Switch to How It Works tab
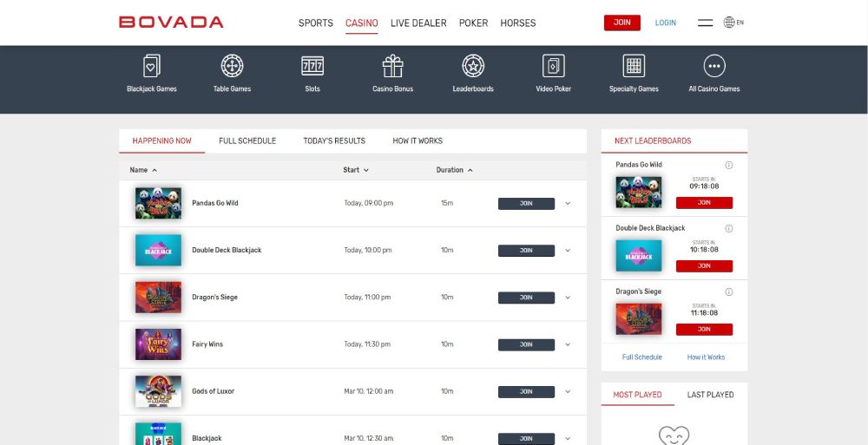Screen dimensions: 868x445 pos(418,141)
